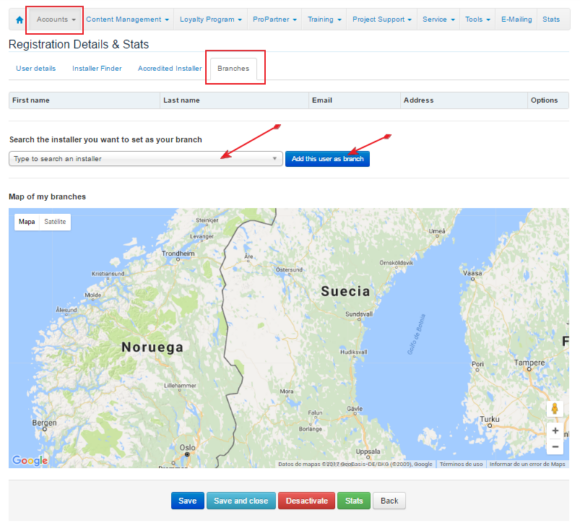
Task: Expand the Tools menu
Action: 478,20
